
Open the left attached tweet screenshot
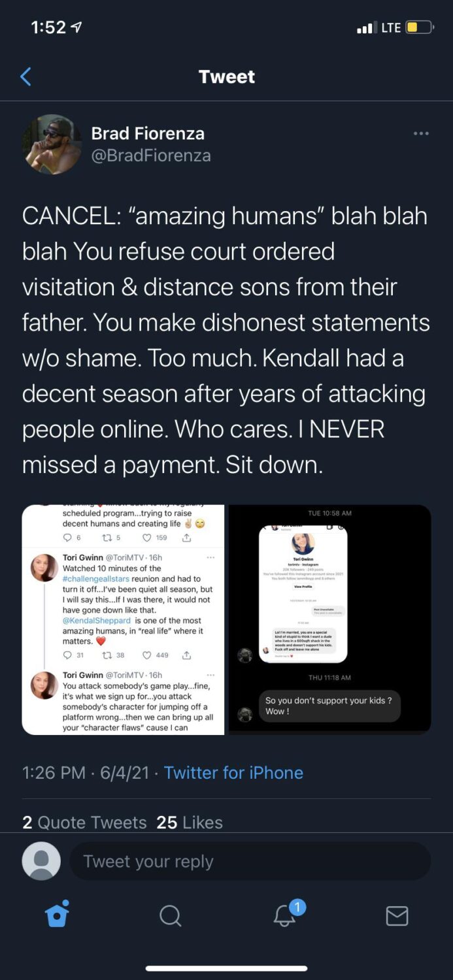point(124,619)
